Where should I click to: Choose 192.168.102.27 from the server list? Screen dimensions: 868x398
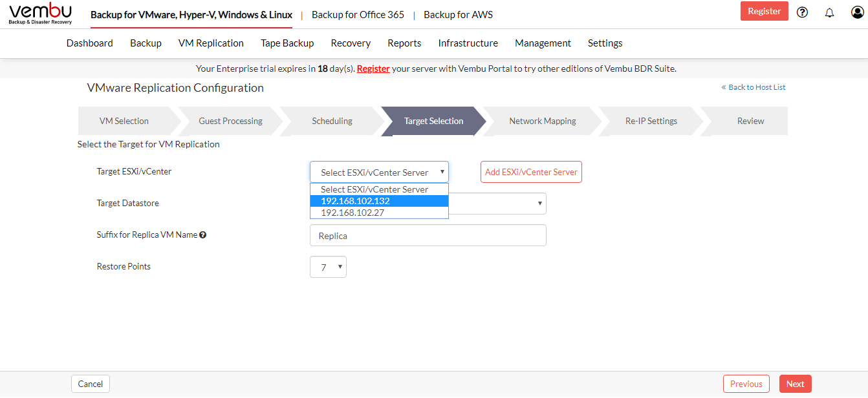(379, 213)
